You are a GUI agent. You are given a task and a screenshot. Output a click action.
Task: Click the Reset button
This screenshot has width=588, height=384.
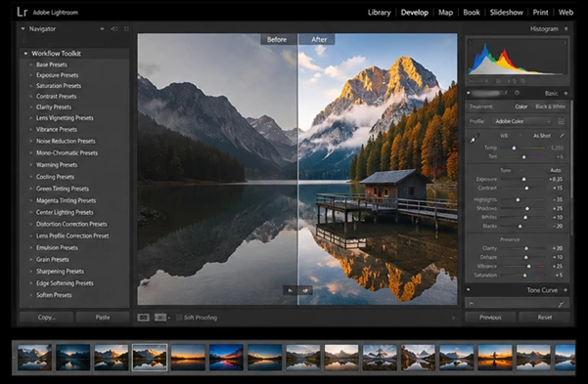coord(545,318)
